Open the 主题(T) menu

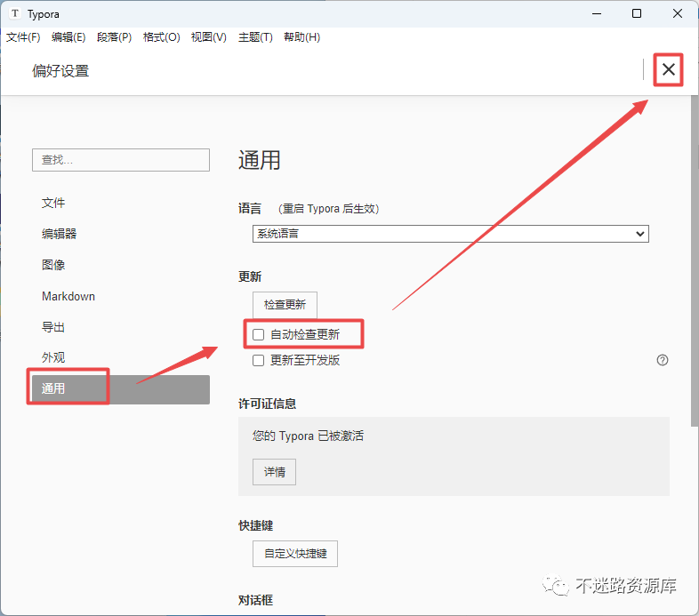click(255, 37)
